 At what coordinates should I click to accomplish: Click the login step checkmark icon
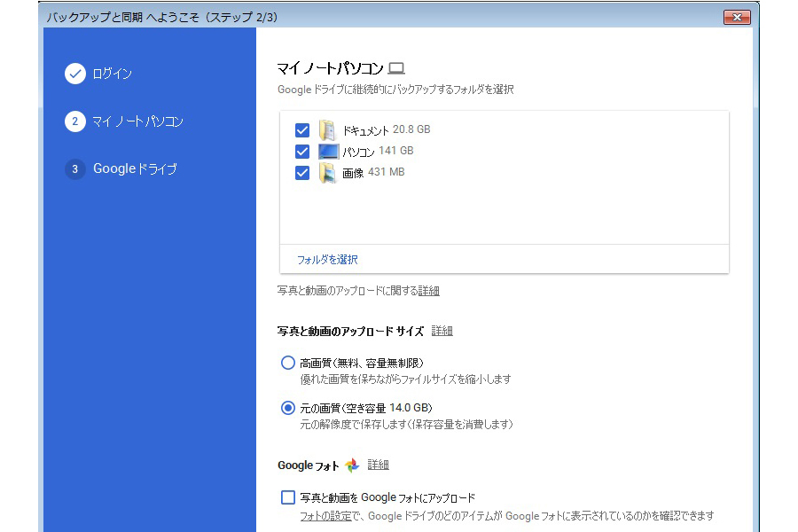pyautogui.click(x=75, y=74)
